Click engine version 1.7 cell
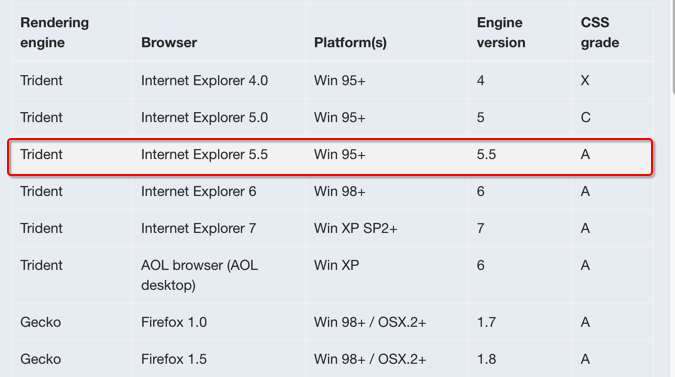This screenshot has height=377, width=675. [520, 322]
